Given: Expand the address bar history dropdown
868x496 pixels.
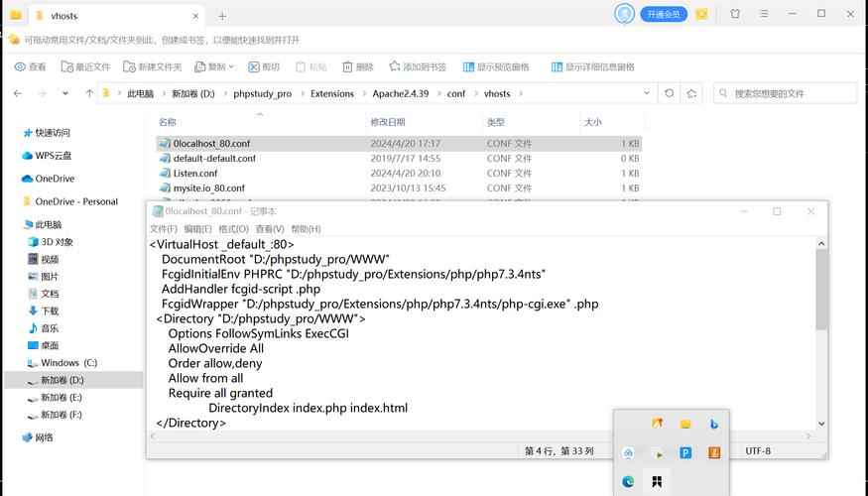Looking at the screenshot, I should pyautogui.click(x=647, y=93).
